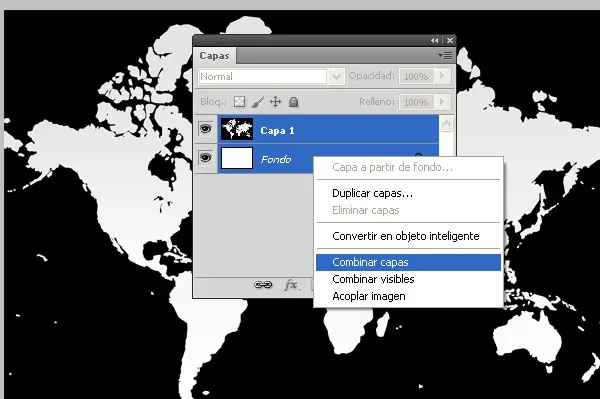This screenshot has width=600, height=399.
Task: Open the Capas panel options menu
Action: tap(445, 56)
